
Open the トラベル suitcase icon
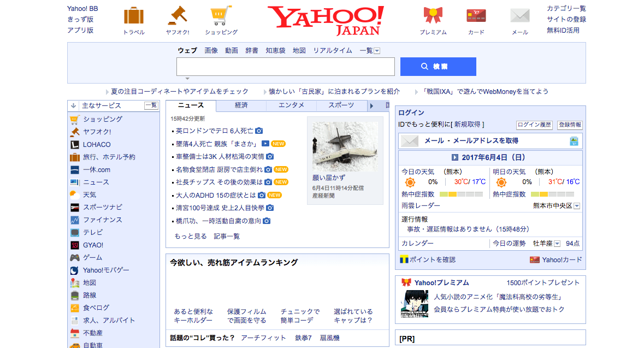(x=134, y=16)
